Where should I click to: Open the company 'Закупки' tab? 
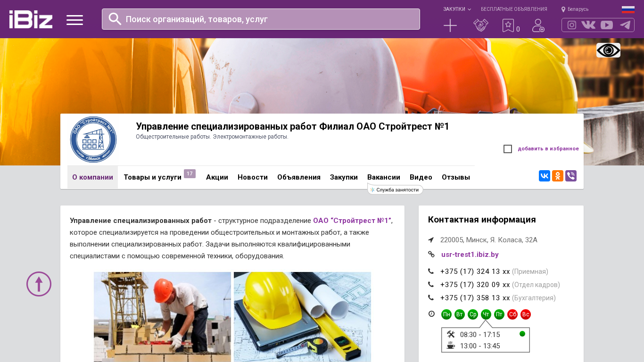[344, 177]
